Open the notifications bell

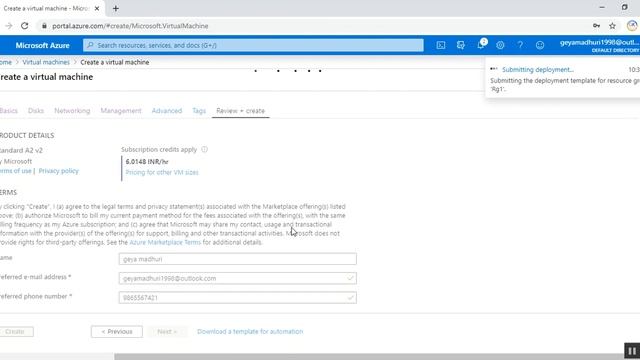[481, 44]
